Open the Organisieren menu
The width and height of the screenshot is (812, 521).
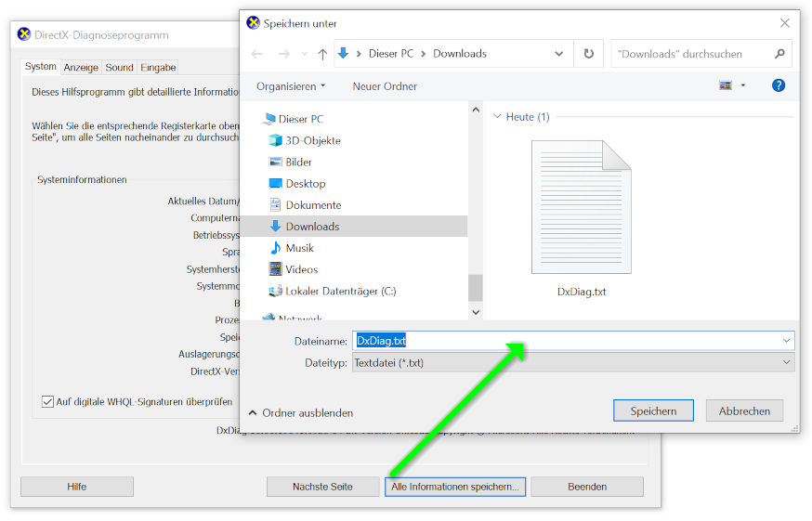pyautogui.click(x=291, y=86)
